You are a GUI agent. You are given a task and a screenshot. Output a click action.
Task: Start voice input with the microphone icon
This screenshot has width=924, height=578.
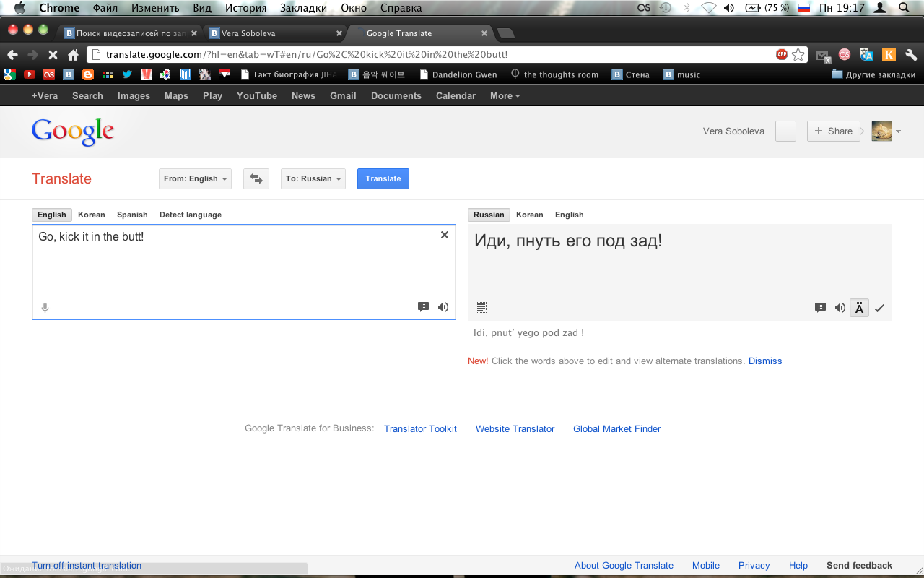(45, 308)
